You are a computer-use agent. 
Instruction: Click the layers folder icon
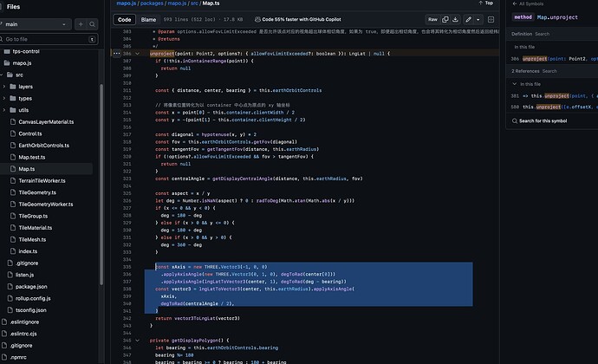point(13,87)
